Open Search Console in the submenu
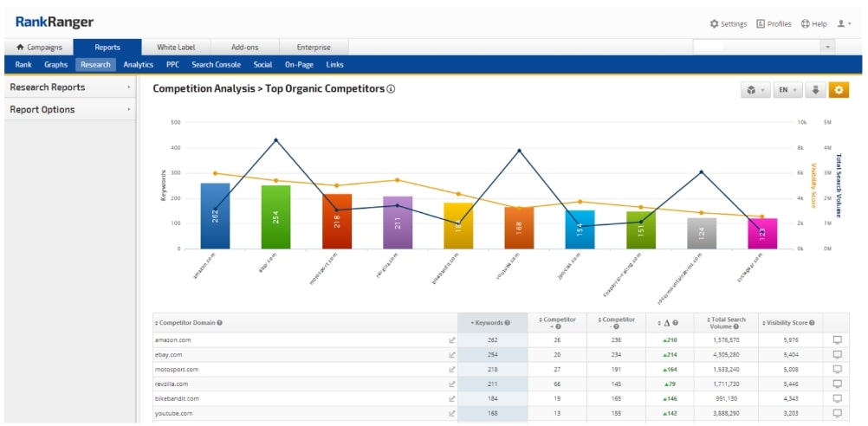Viewport: 868px width, 426px height. pyautogui.click(x=217, y=65)
